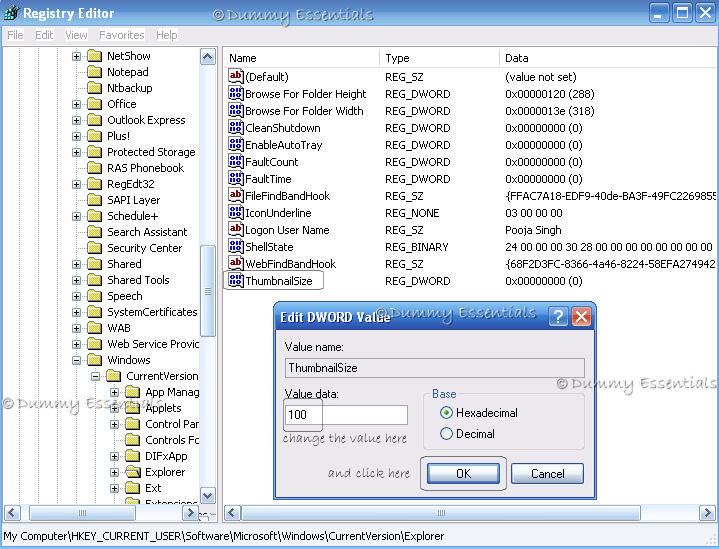Screen dimensions: 719x549
Task: Expand the Protected Storage key
Action: click(x=77, y=152)
